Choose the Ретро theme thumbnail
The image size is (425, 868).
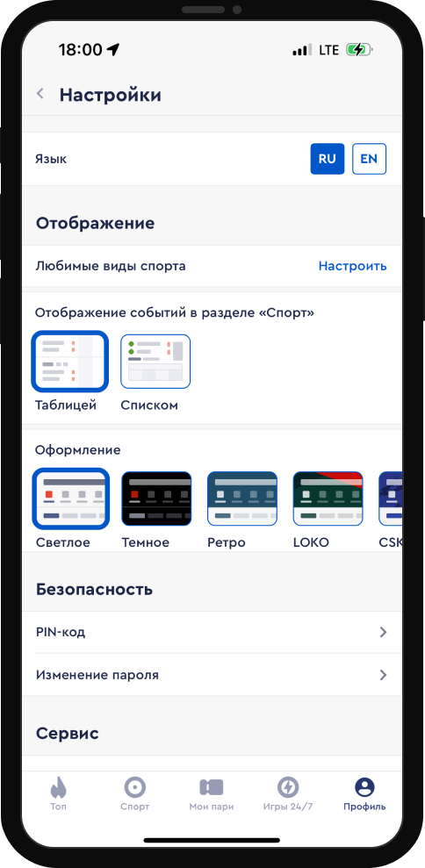(242, 499)
